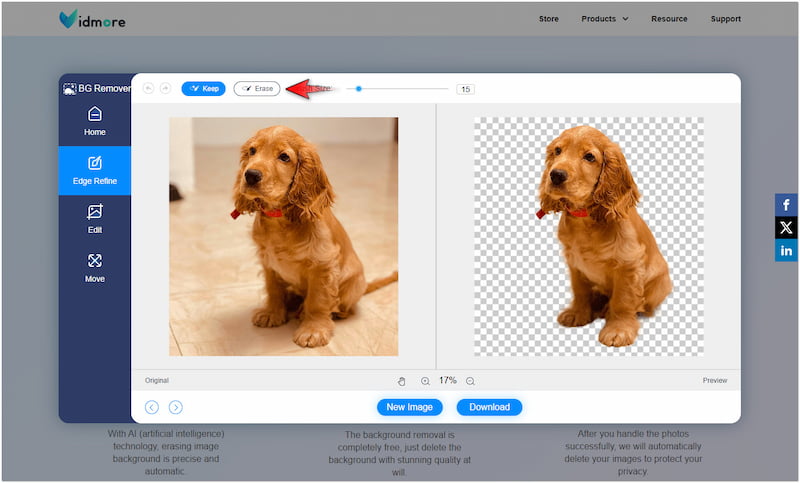800x483 pixels.
Task: Share on Facebook
Action: [786, 205]
